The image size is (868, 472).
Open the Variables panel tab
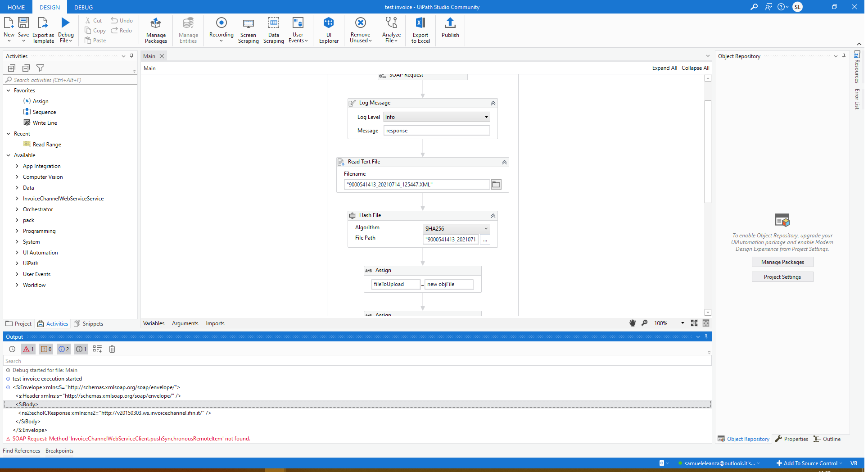click(154, 323)
